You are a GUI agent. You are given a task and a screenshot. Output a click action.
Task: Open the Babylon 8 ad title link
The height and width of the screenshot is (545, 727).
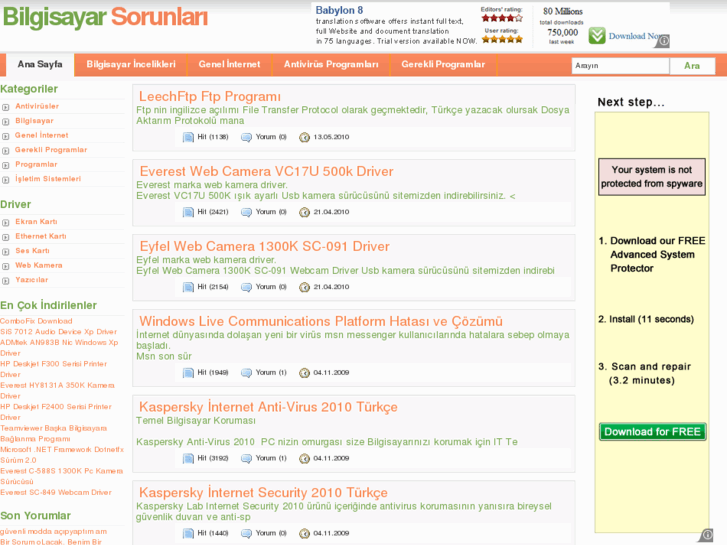339,10
